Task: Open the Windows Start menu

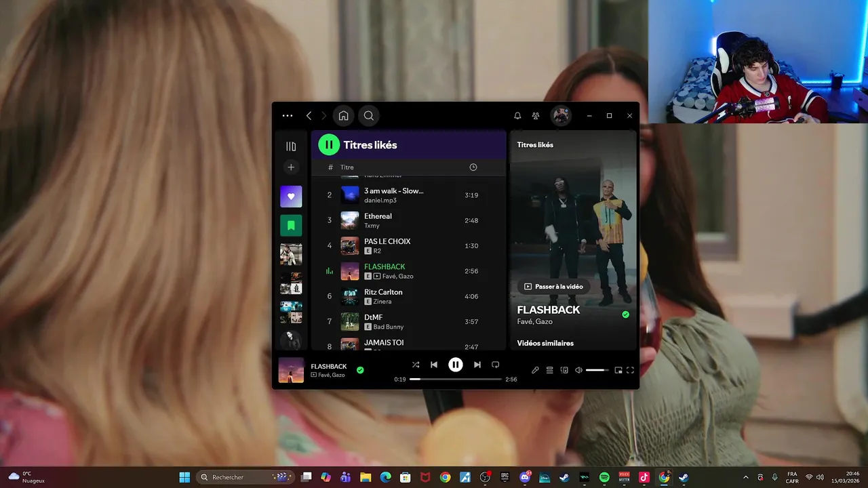Action: pyautogui.click(x=184, y=477)
